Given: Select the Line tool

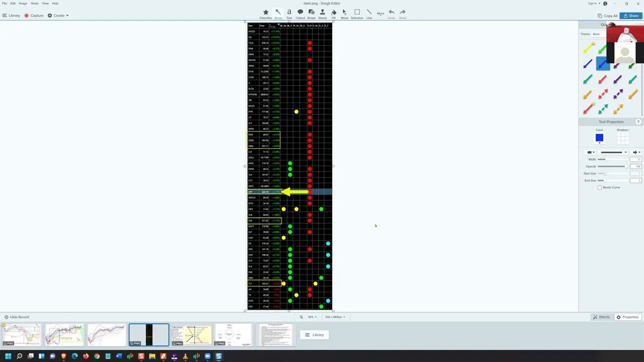Looking at the screenshot, I should point(369,14).
